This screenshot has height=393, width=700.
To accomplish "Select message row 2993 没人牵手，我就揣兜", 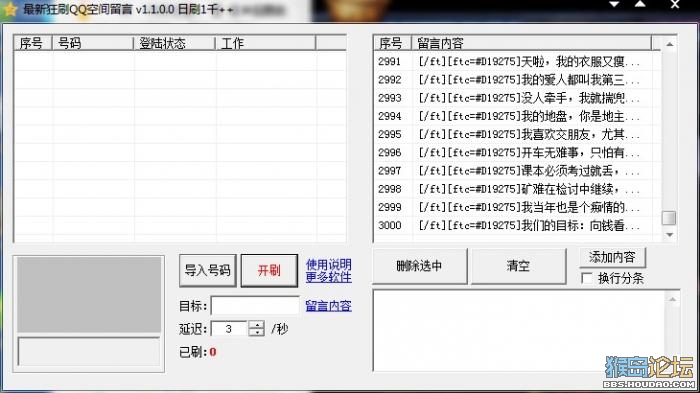I will [x=517, y=98].
